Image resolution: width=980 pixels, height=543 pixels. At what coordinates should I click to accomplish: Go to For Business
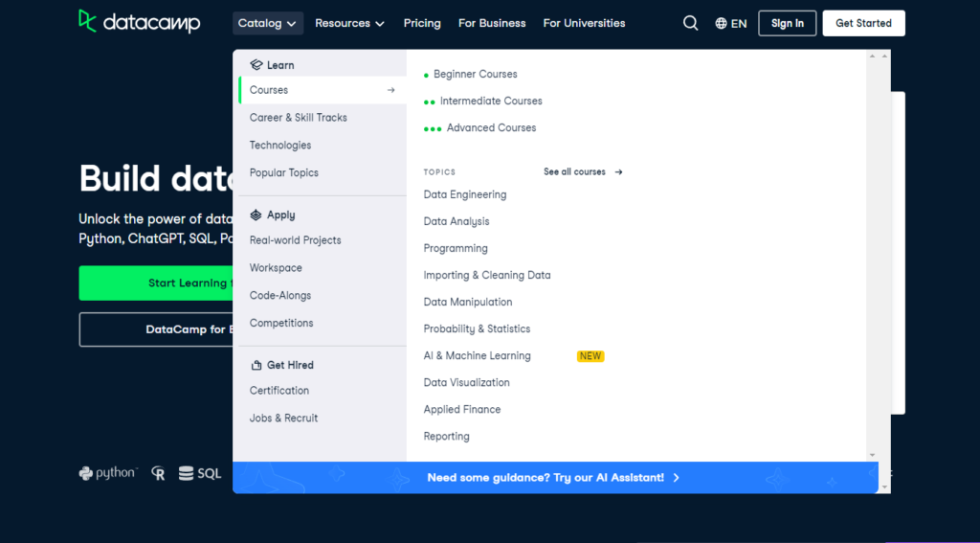tap(492, 23)
